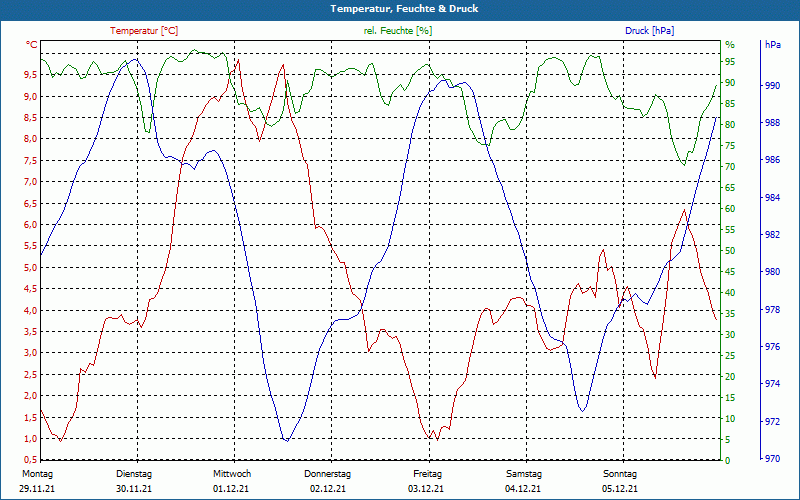
Task: Click the '95' humidity axis value
Action: (x=730, y=62)
